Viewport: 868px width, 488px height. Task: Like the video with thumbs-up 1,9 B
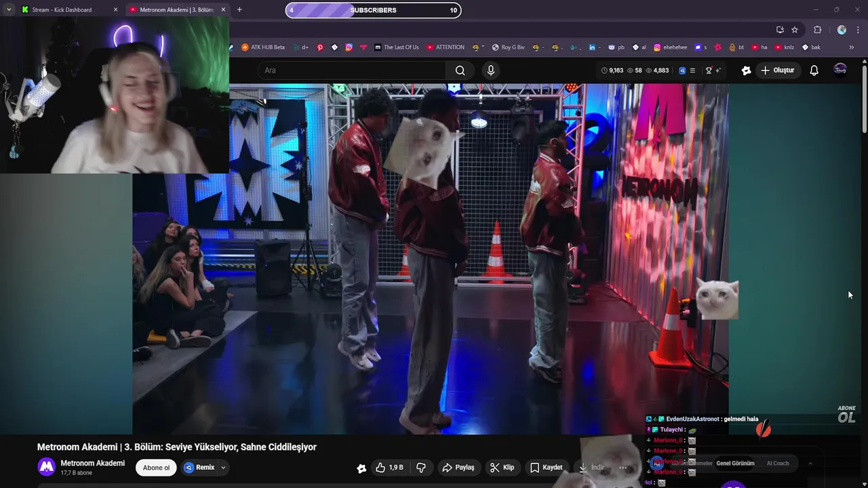coord(389,468)
